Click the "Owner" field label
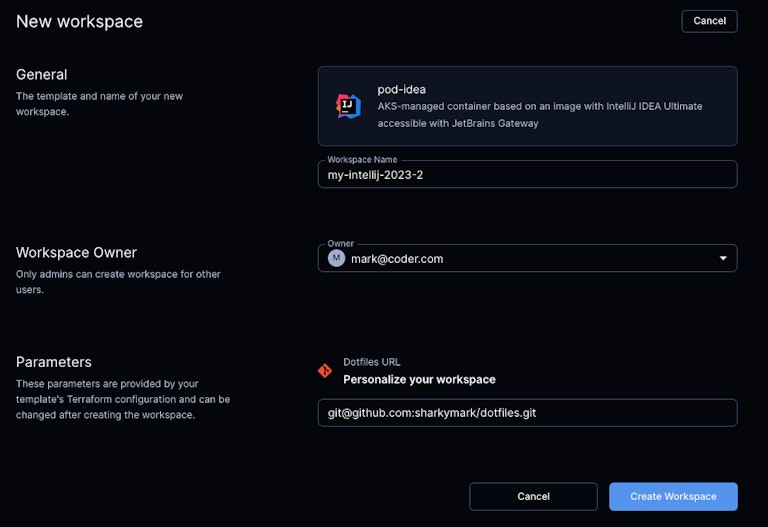 pyautogui.click(x=340, y=244)
